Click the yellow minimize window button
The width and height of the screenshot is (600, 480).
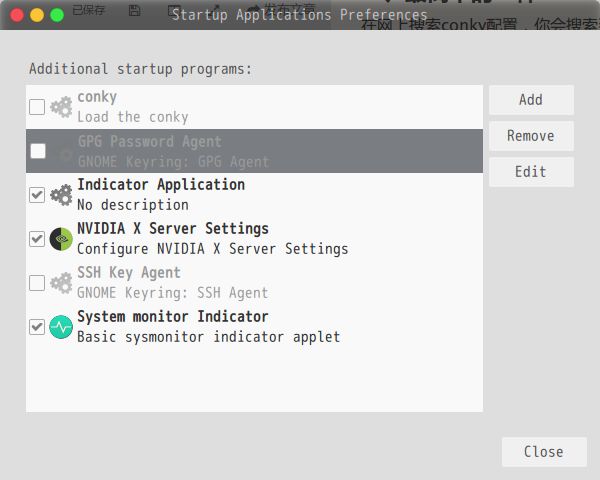tap(37, 15)
